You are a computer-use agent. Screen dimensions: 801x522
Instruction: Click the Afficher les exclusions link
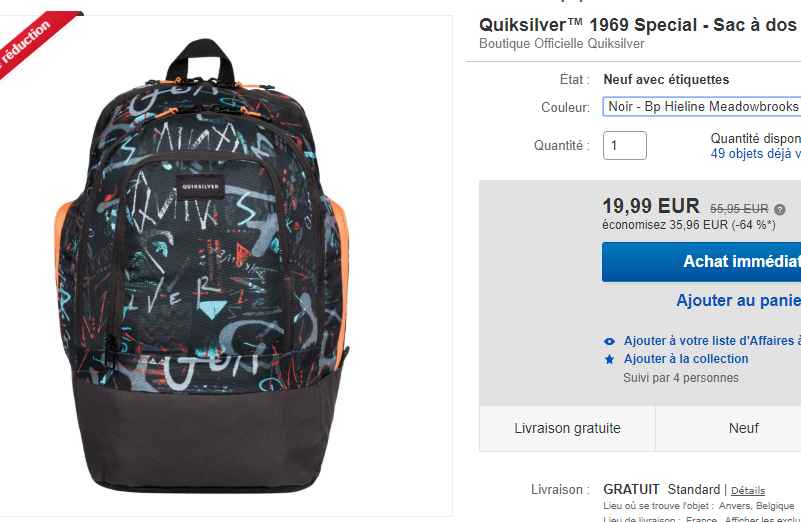click(x=762, y=519)
